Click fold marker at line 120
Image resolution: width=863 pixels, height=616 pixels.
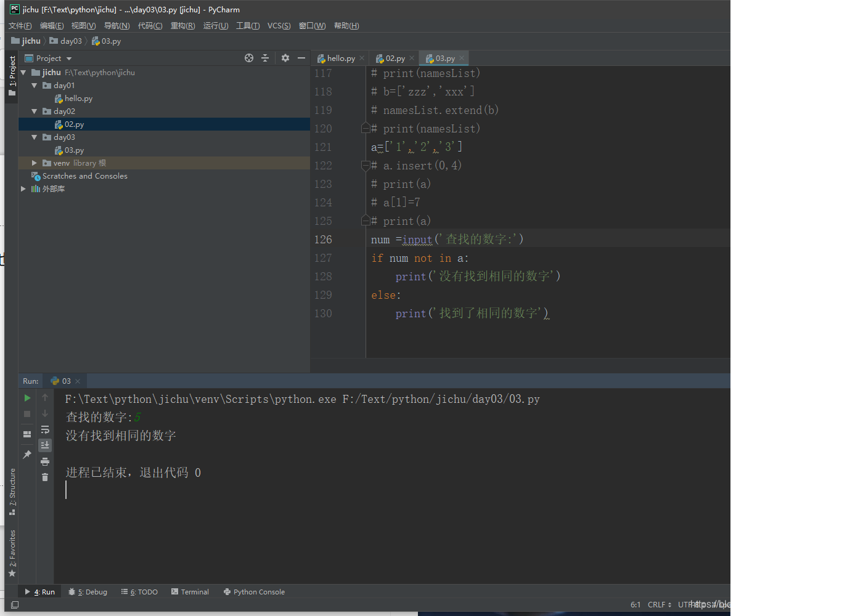366,128
